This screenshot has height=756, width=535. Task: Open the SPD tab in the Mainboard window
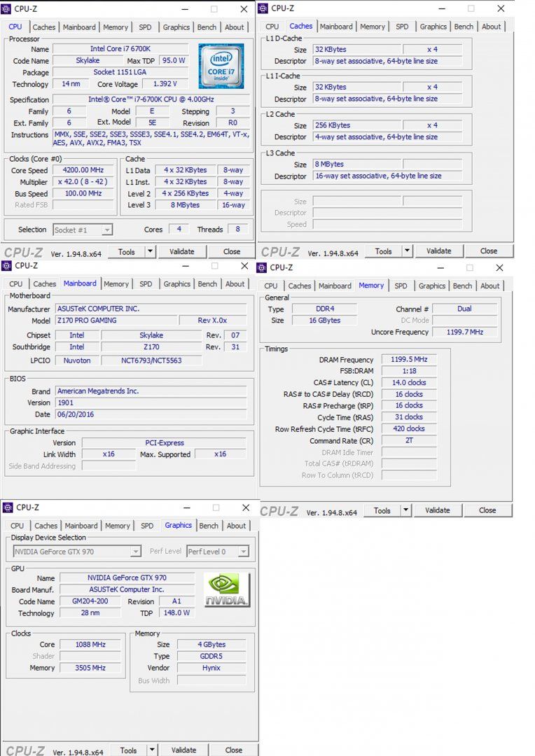(x=146, y=284)
